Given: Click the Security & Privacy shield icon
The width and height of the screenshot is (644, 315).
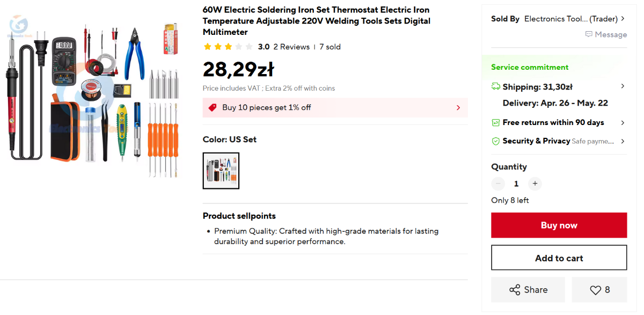Looking at the screenshot, I should click(x=496, y=141).
